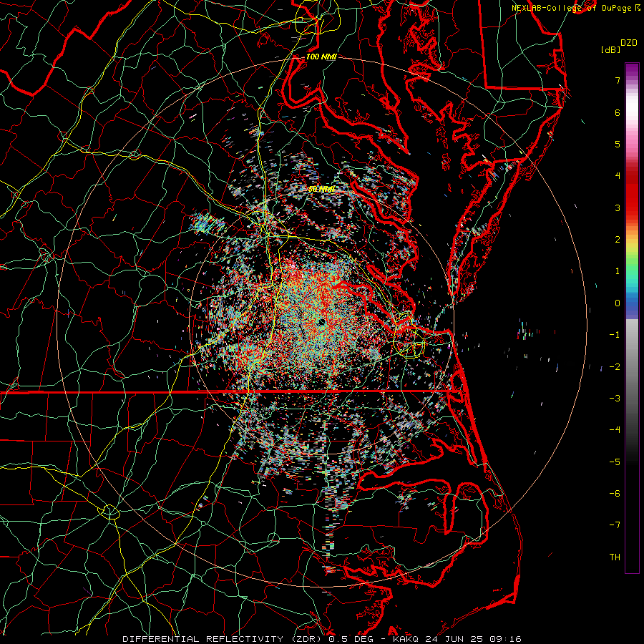Click the Differential Reflectivity footer caption
This screenshot has width=644, height=644.
(x=322, y=639)
